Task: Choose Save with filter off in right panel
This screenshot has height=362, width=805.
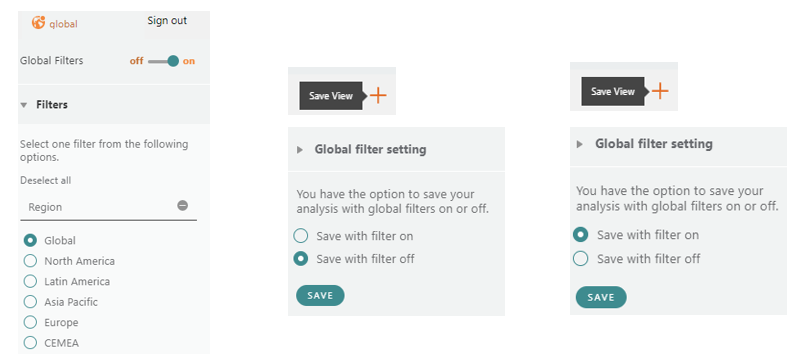Action: click(581, 258)
